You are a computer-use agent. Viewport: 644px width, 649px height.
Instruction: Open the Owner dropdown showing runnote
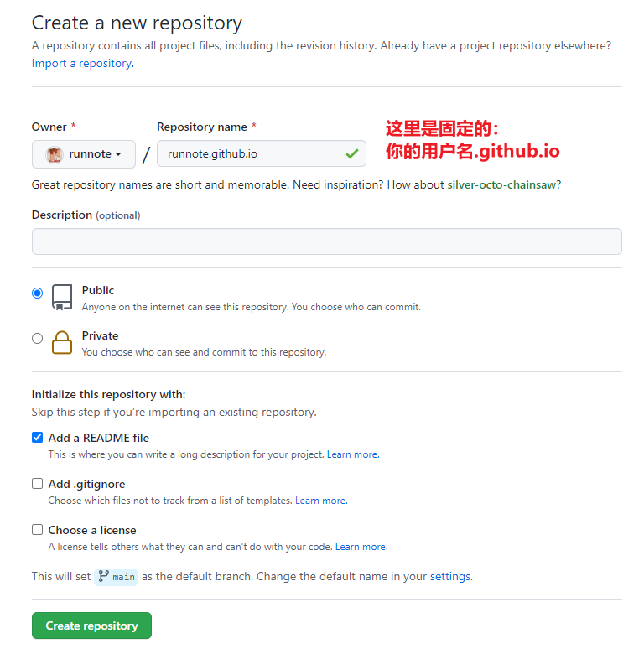click(84, 154)
